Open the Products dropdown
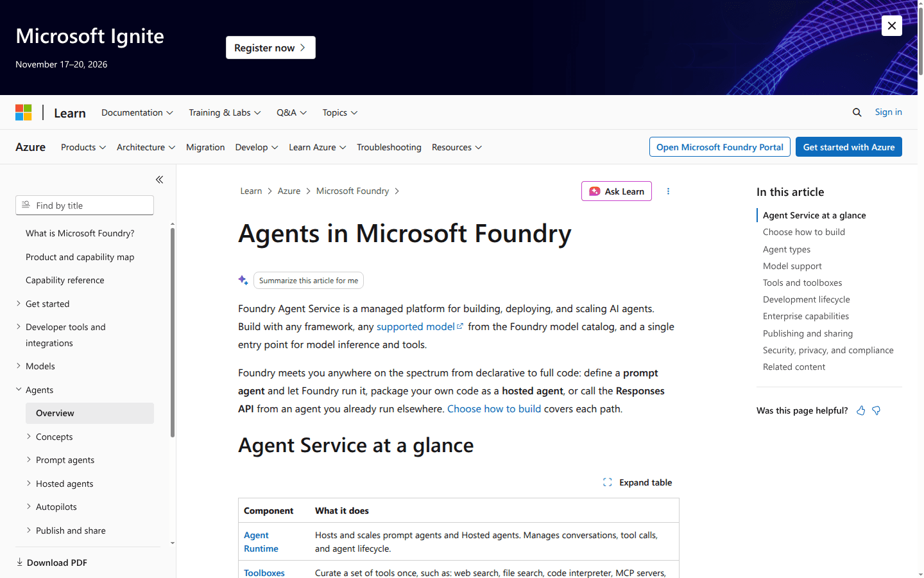This screenshot has width=924, height=578. click(x=83, y=147)
